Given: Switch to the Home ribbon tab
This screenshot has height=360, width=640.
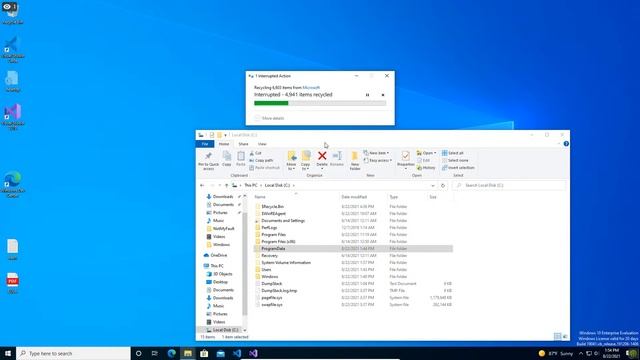Looking at the screenshot, I should pos(224,144).
